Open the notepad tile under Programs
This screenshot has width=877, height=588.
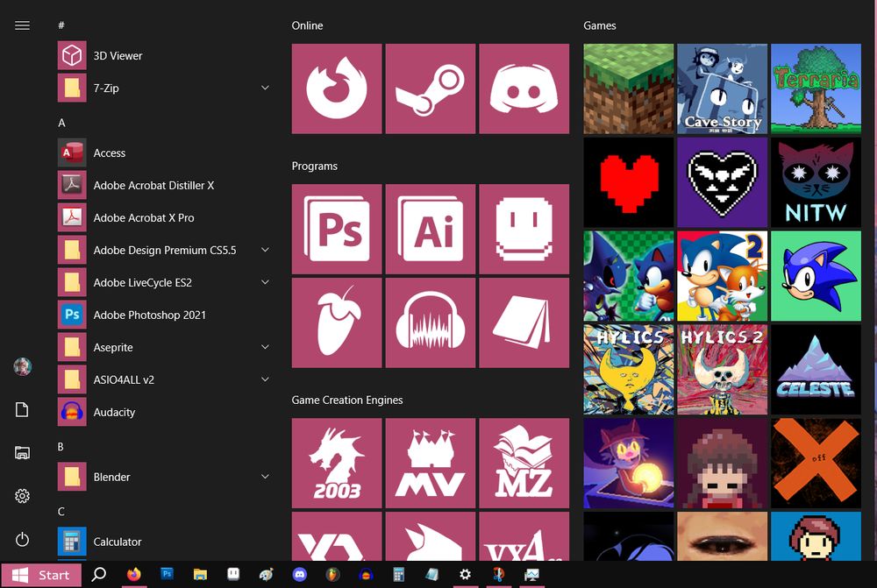[x=524, y=323]
